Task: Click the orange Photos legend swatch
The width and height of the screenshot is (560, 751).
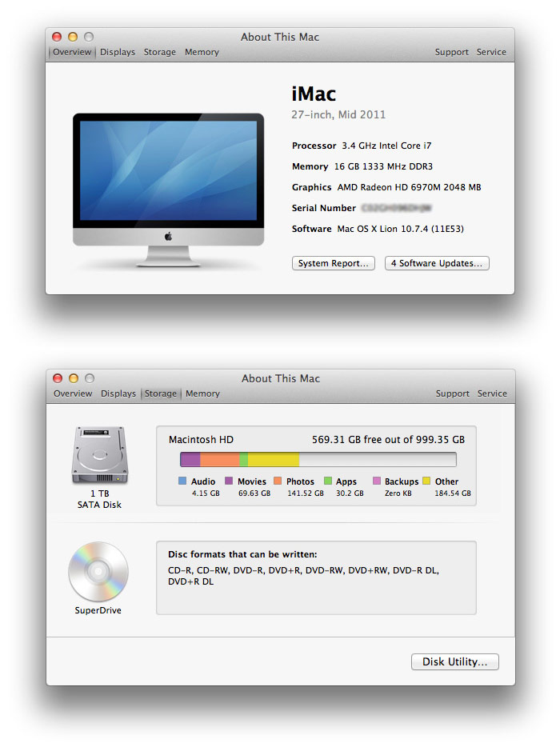Action: [x=278, y=481]
